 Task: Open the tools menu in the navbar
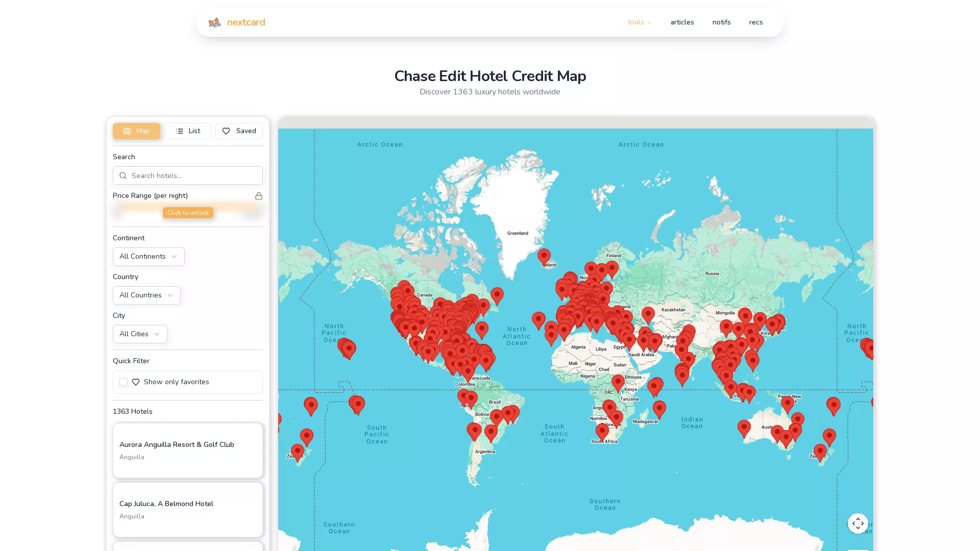639,22
